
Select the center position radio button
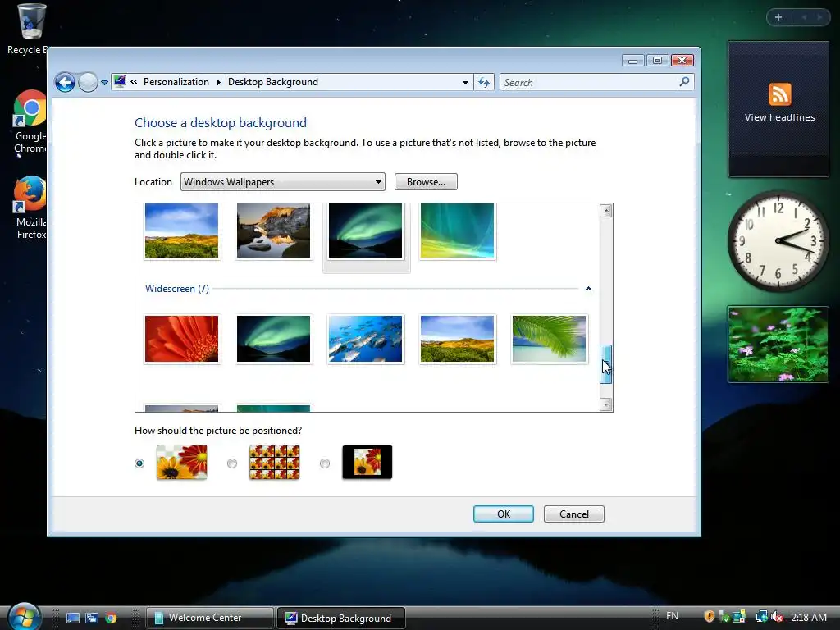tap(325, 463)
